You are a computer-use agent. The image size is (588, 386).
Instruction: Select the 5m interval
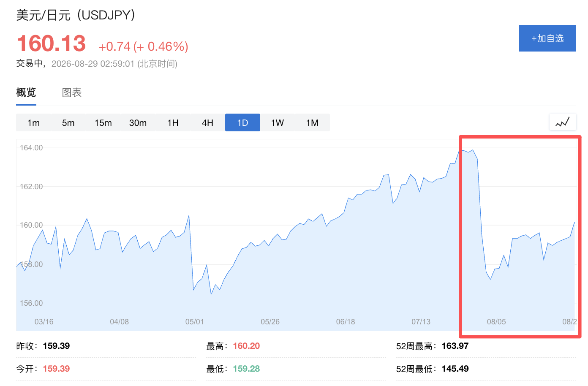(x=68, y=122)
